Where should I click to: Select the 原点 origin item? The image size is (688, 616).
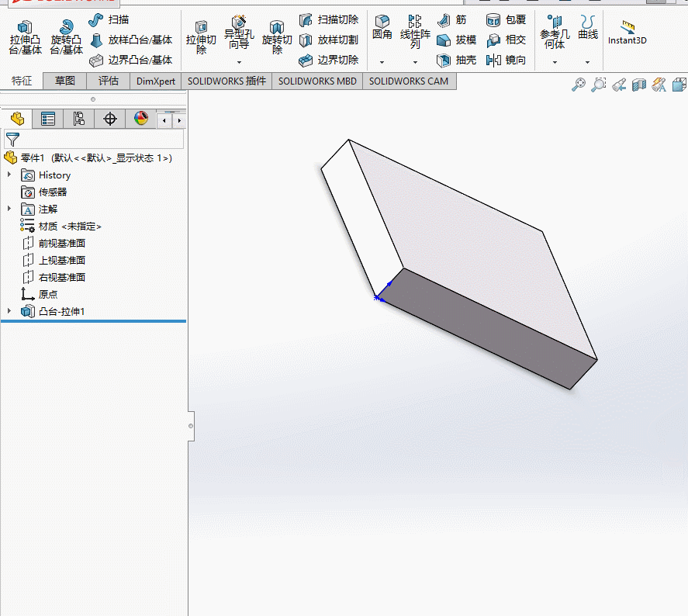[39, 294]
